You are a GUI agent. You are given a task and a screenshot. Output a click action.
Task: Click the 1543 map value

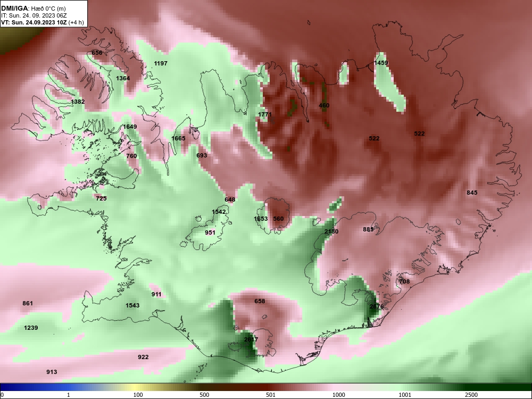tap(132, 305)
